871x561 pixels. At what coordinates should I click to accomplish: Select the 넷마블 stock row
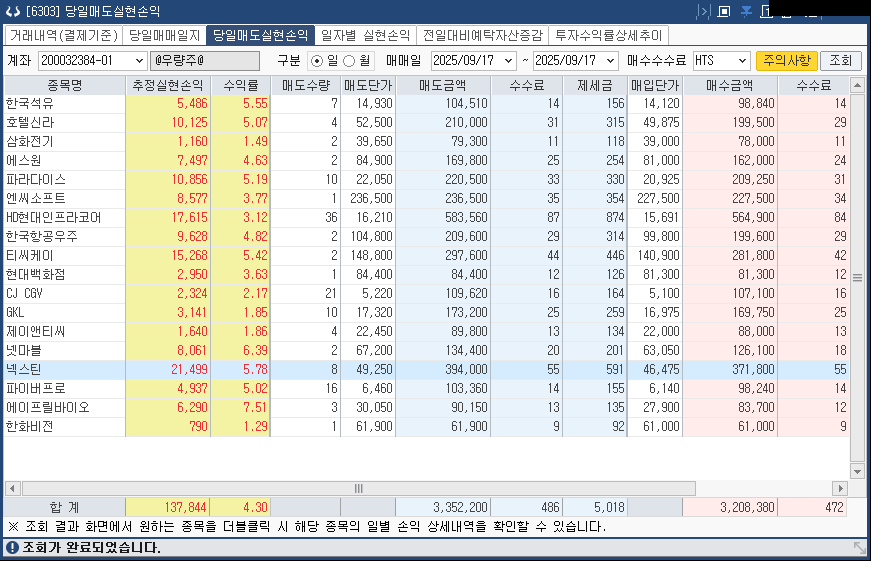tap(426, 350)
